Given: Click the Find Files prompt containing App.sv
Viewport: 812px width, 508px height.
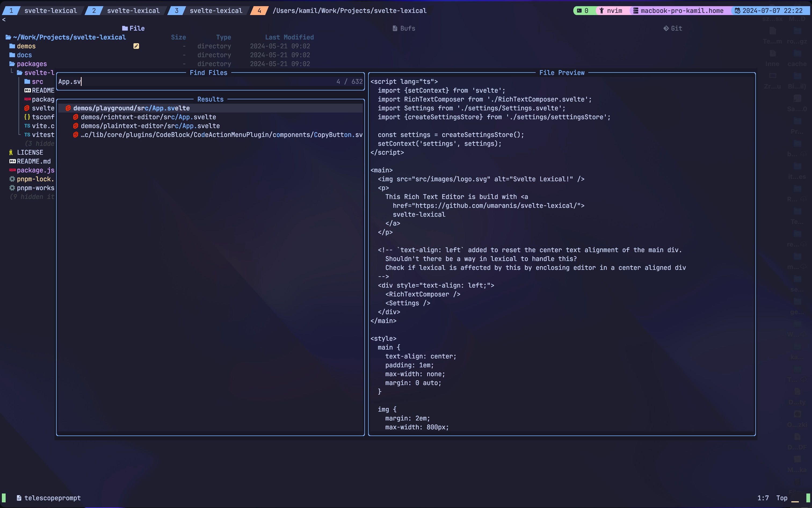Looking at the screenshot, I should click(210, 82).
